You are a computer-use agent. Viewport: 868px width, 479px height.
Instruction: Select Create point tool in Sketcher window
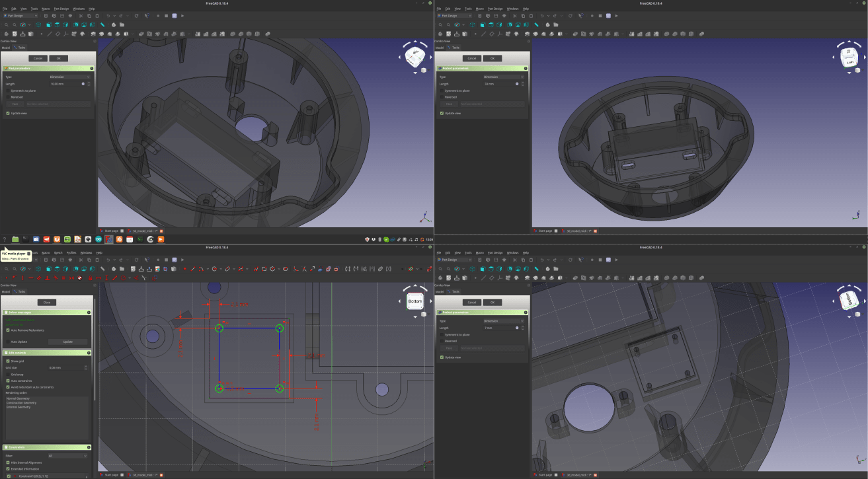pos(185,269)
